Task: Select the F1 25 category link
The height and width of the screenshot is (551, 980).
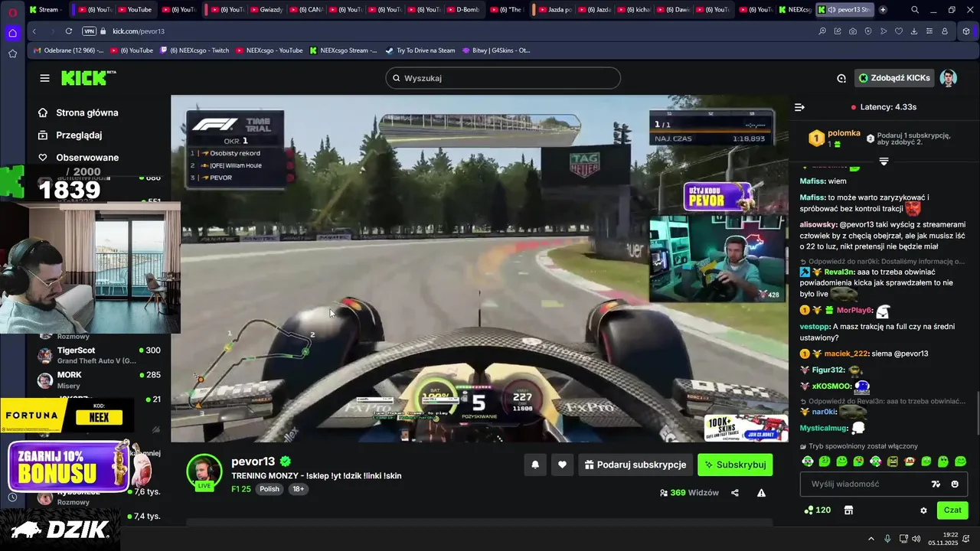Action: coord(241,489)
